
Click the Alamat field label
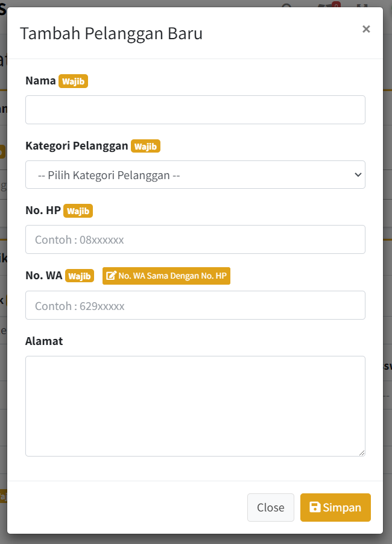[x=44, y=341]
